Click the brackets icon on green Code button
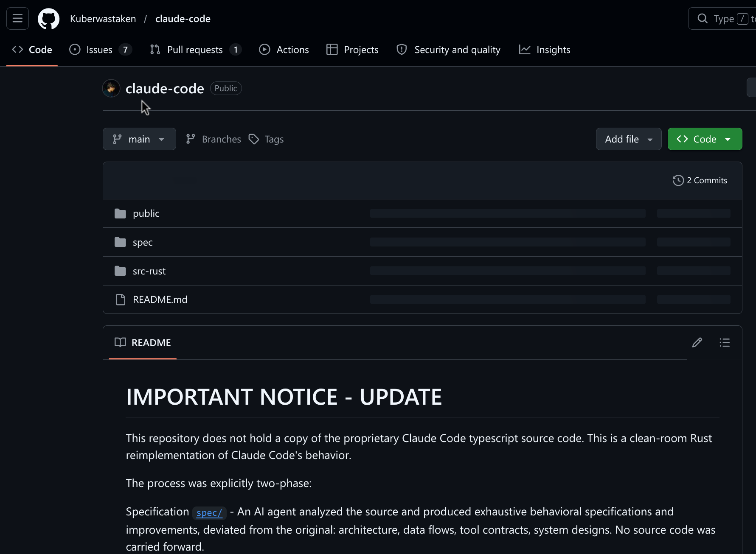This screenshot has height=554, width=756. pos(682,139)
